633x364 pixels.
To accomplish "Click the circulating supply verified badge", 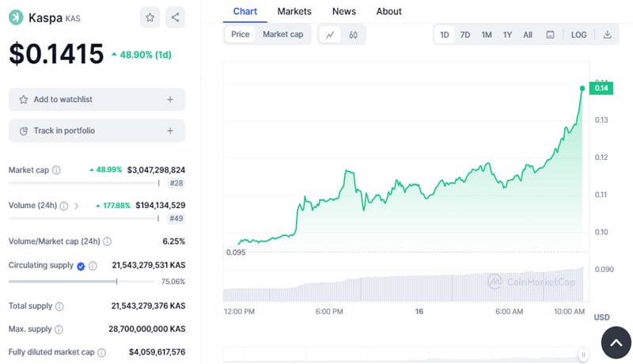I will click(x=81, y=266).
